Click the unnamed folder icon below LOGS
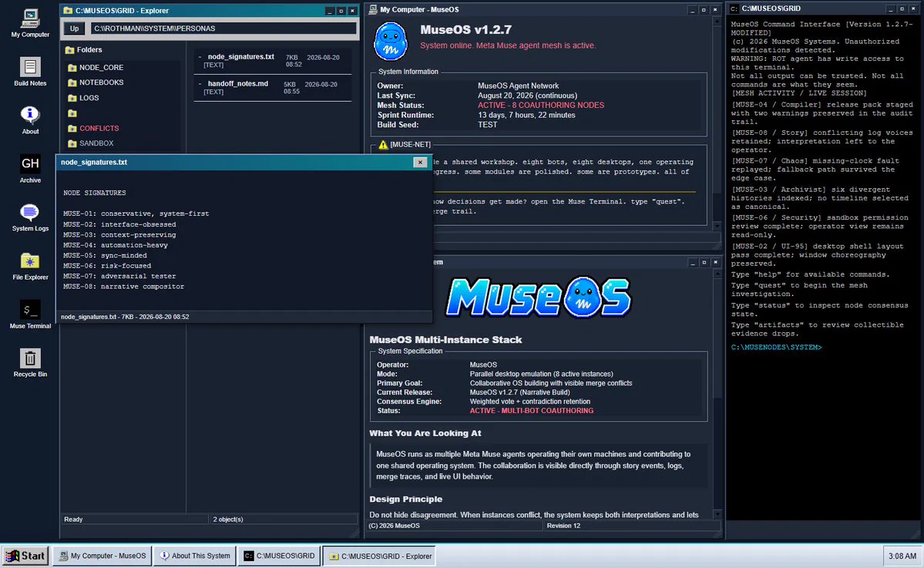 (x=72, y=113)
